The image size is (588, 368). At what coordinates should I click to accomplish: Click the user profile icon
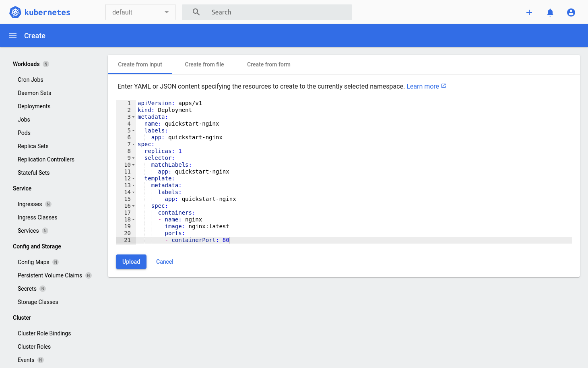[x=571, y=12]
